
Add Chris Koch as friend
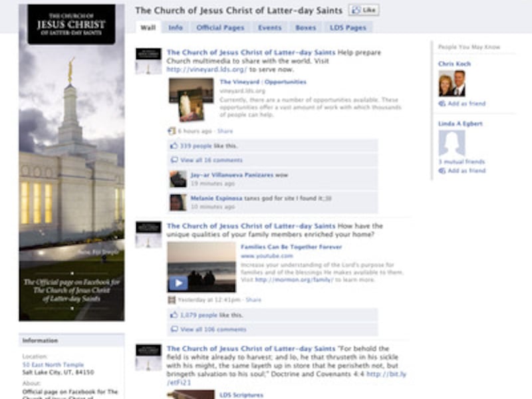(x=467, y=104)
